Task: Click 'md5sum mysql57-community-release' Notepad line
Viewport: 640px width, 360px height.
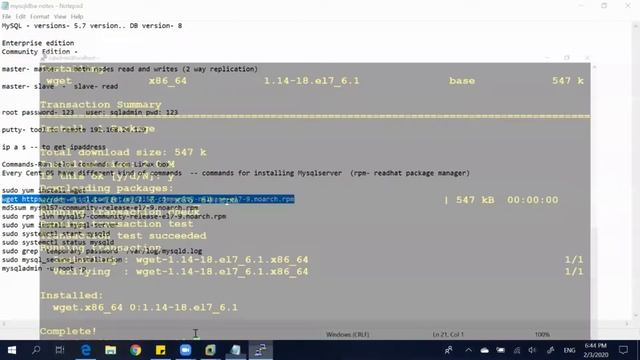Action: (100, 208)
